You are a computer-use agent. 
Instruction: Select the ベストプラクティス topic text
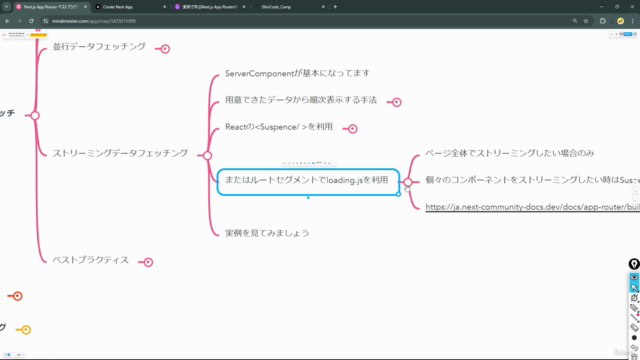(91, 260)
